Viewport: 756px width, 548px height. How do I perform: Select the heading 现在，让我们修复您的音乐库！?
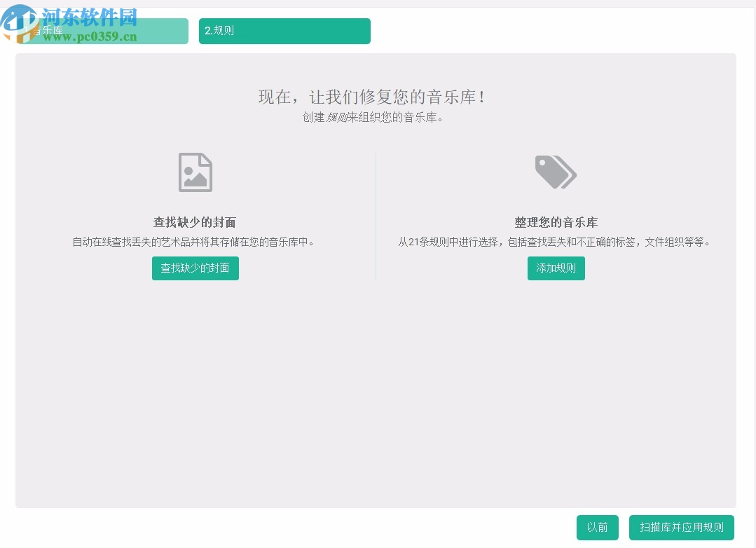372,97
